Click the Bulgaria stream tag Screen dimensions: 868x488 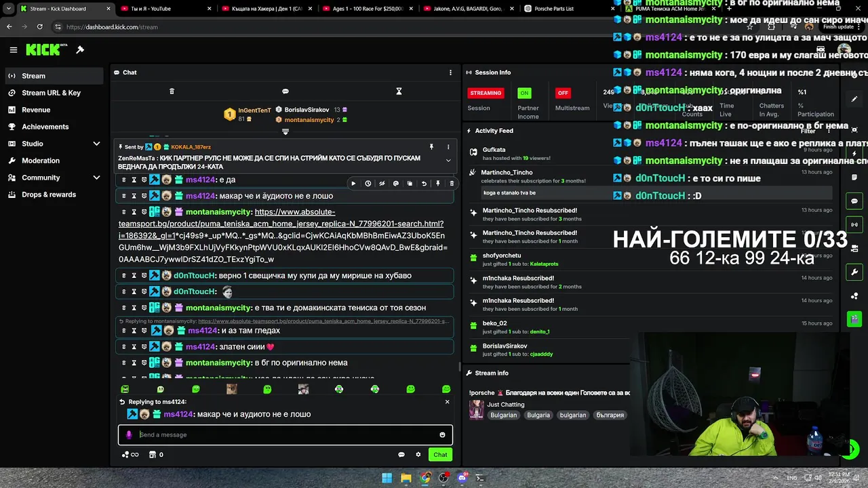[538, 415]
